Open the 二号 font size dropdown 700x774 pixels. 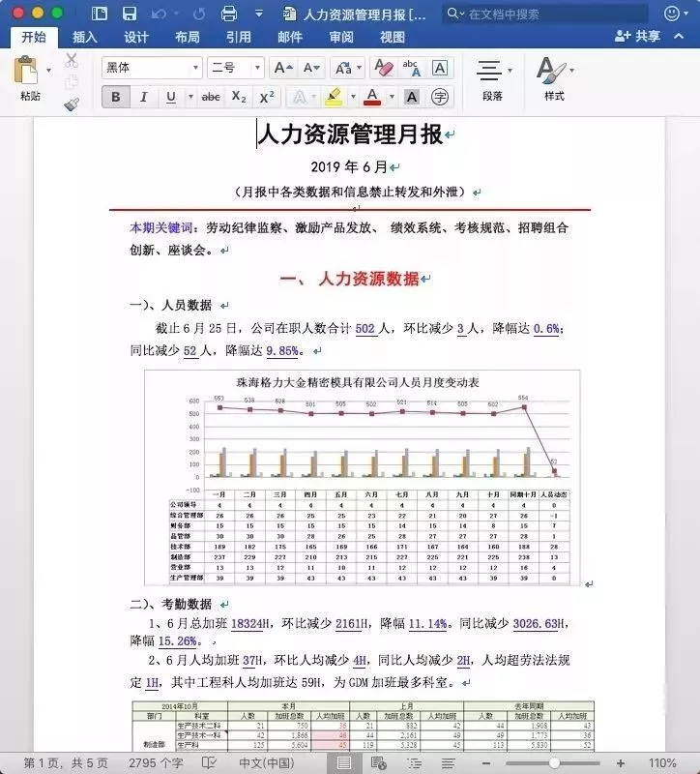pos(257,68)
